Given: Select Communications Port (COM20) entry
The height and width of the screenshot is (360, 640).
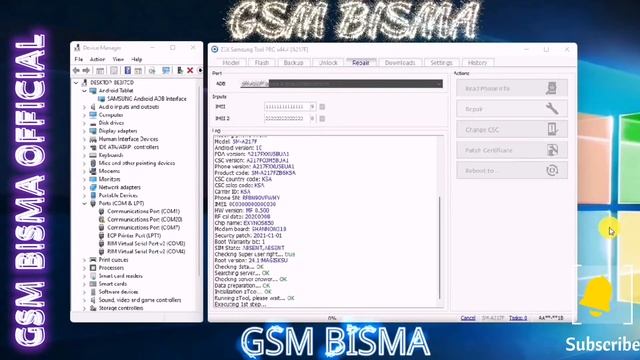Looking at the screenshot, I should pos(144,220).
